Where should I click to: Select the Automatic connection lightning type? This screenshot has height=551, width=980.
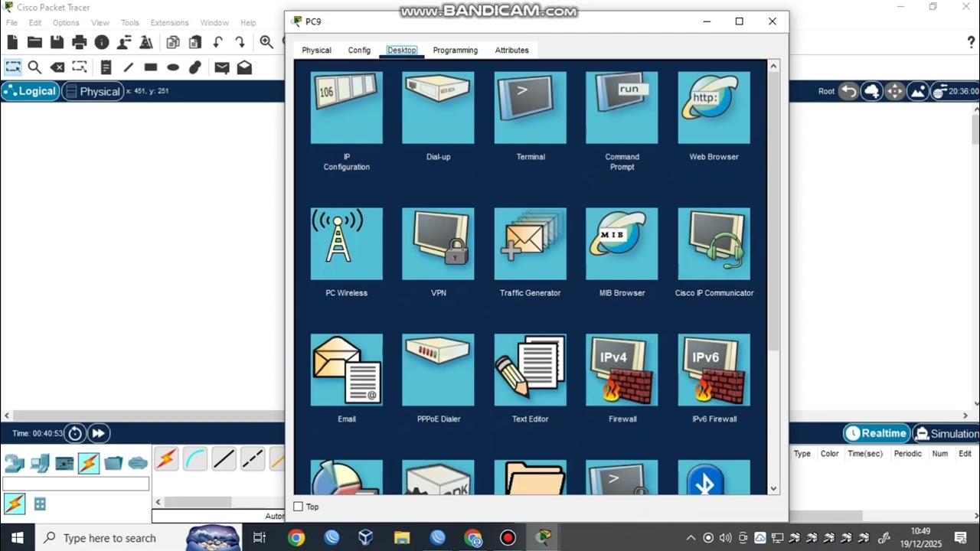pos(166,459)
